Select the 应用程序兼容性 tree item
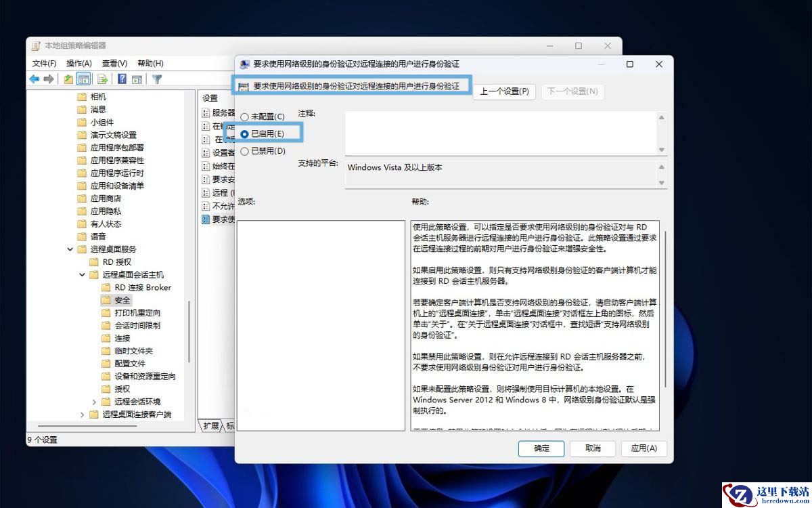 click(117, 161)
